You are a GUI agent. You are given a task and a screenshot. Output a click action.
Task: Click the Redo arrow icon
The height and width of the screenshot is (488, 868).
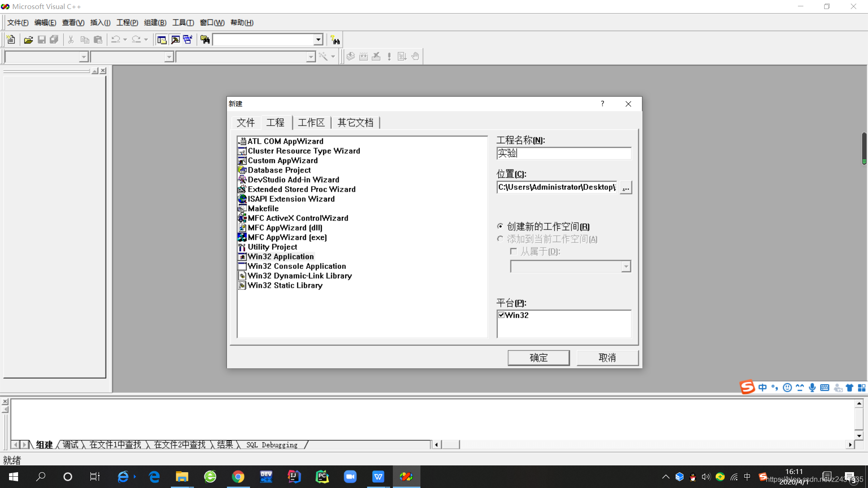coord(136,40)
